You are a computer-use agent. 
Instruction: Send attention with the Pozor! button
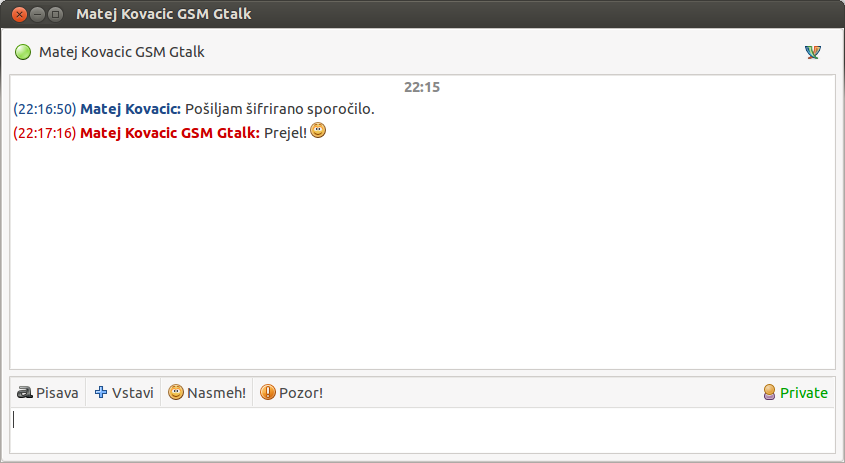pos(292,392)
